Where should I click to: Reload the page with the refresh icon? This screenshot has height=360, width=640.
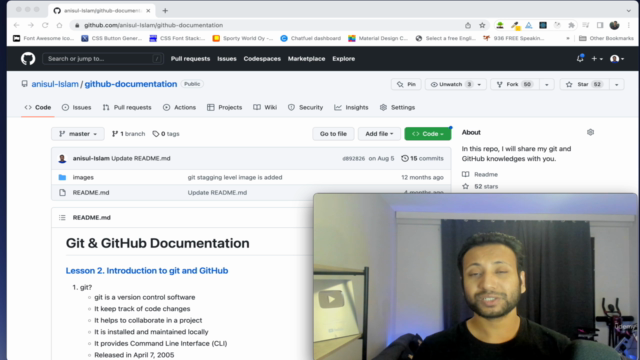point(45,25)
